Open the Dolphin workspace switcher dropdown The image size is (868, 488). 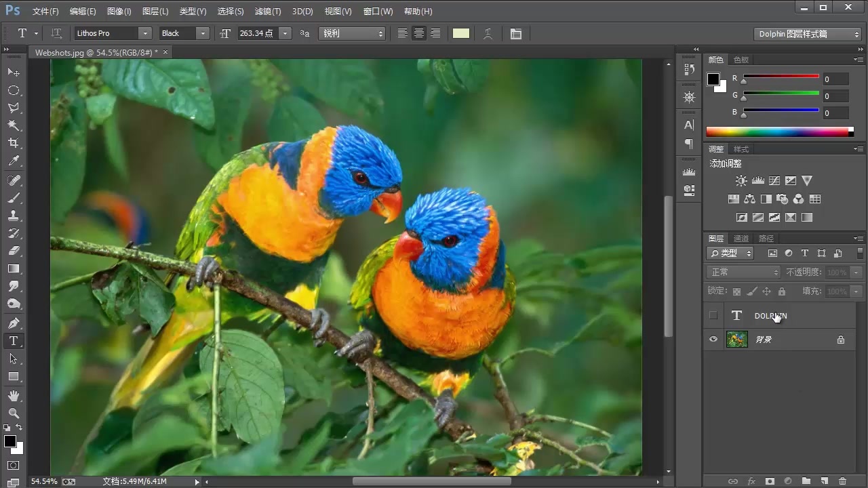click(807, 34)
